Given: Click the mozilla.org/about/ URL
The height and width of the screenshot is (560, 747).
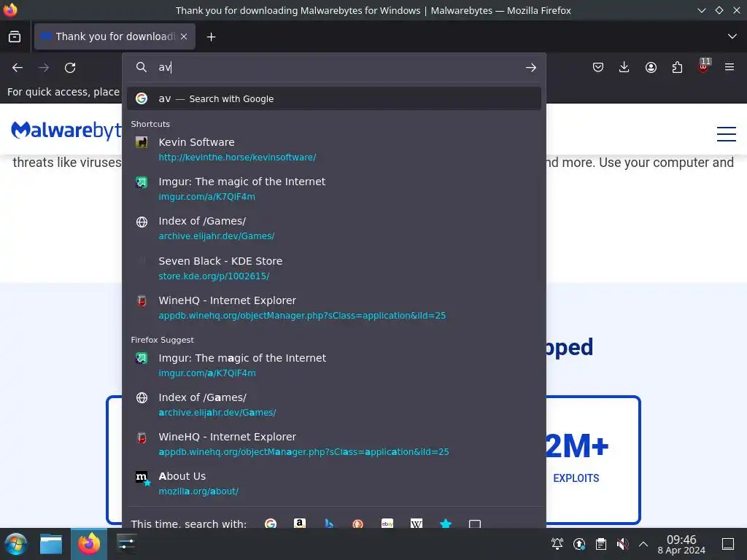Looking at the screenshot, I should coord(198,491).
